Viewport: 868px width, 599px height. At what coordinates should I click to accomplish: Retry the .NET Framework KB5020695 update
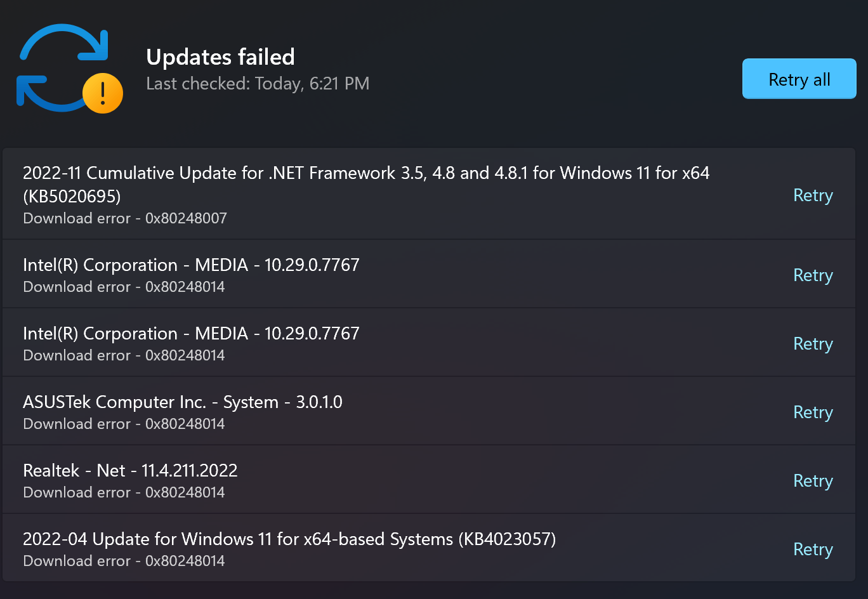(813, 195)
